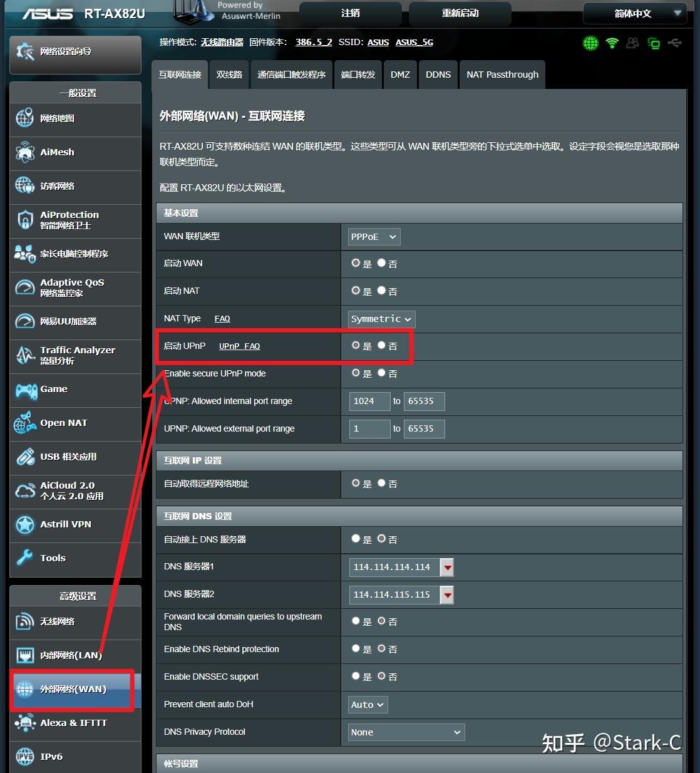700x773 pixels.
Task: Select 否 for Enable secure UPnP mode
Action: [381, 372]
